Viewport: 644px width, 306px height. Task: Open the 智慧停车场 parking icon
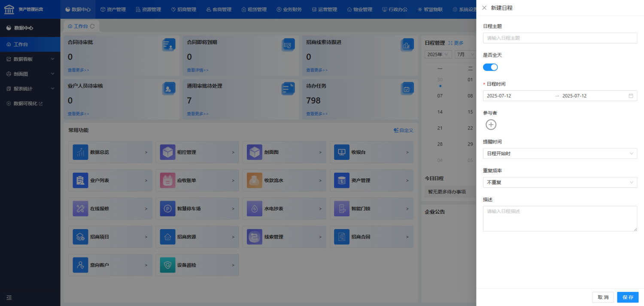tap(167, 208)
